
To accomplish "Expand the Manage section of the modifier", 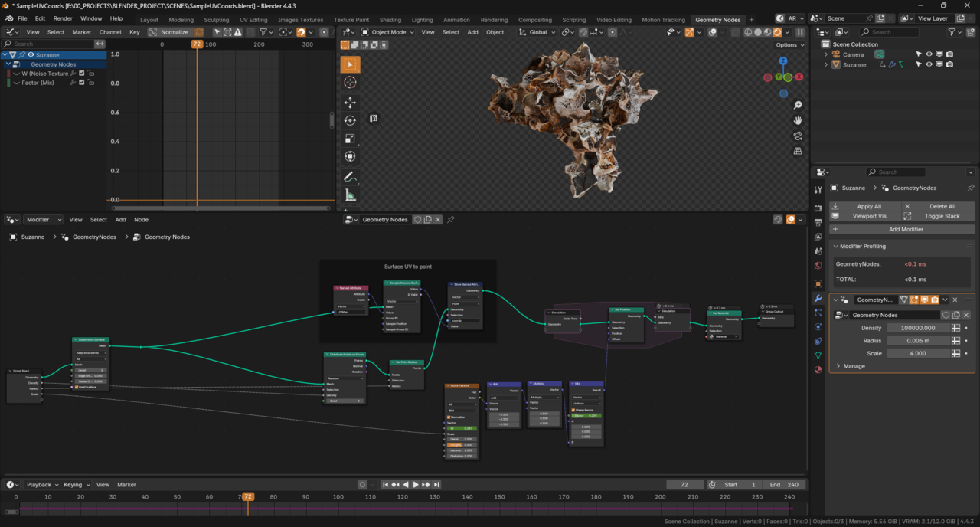I will tap(854, 366).
